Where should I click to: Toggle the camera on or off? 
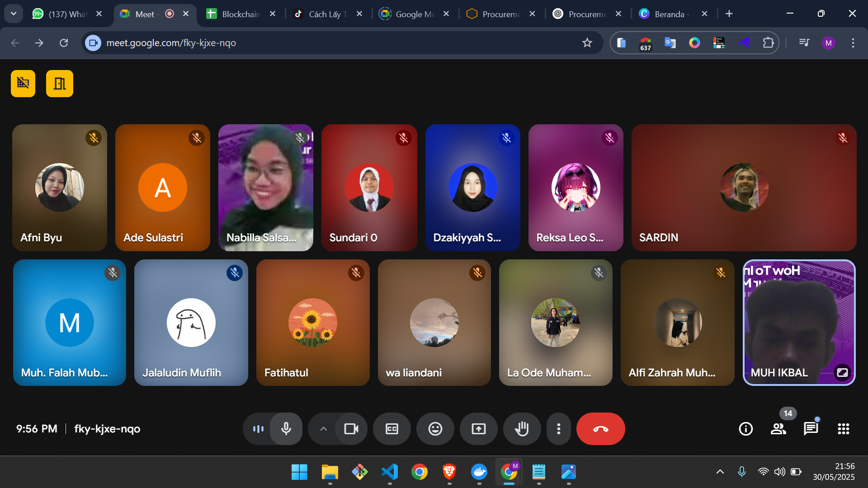[x=351, y=429]
